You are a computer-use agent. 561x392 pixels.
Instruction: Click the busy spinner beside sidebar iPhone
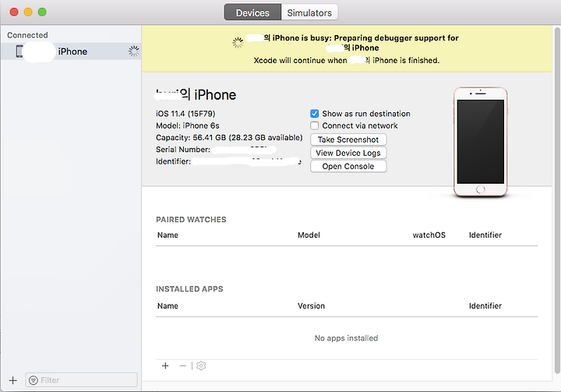134,51
